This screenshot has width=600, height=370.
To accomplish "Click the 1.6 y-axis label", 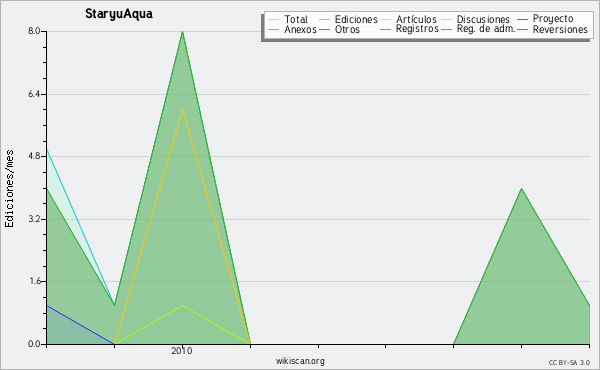I will pyautogui.click(x=34, y=281).
